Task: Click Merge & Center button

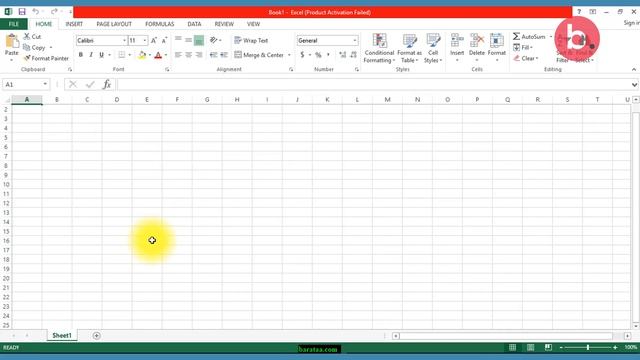Action: coord(259,55)
